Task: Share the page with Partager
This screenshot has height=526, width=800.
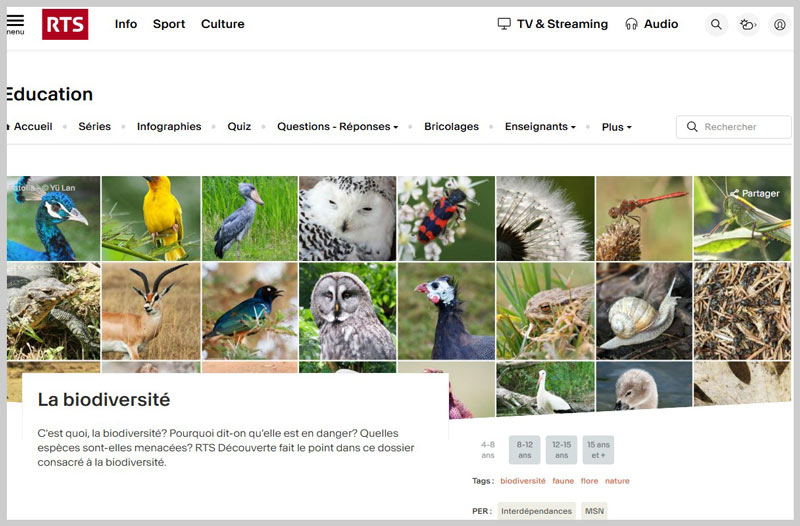Action: [x=754, y=193]
